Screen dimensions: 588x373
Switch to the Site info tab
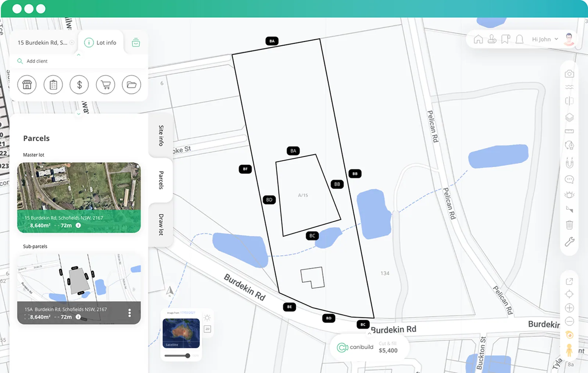tap(161, 135)
